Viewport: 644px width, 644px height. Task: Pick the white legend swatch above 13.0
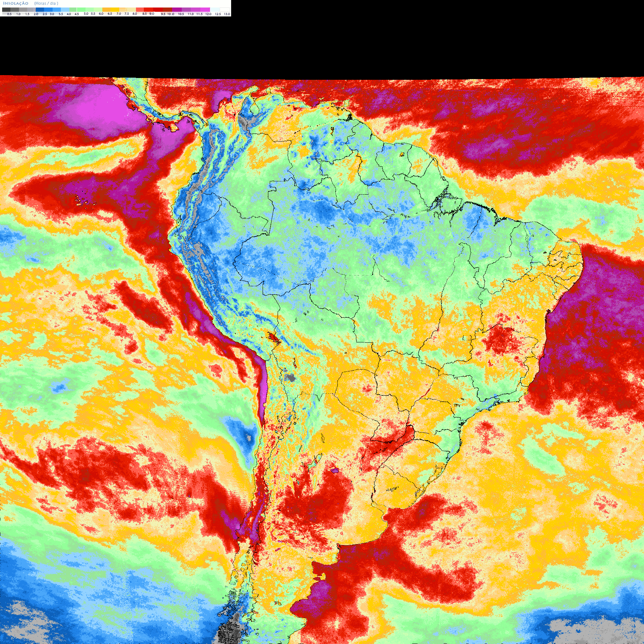point(225,10)
